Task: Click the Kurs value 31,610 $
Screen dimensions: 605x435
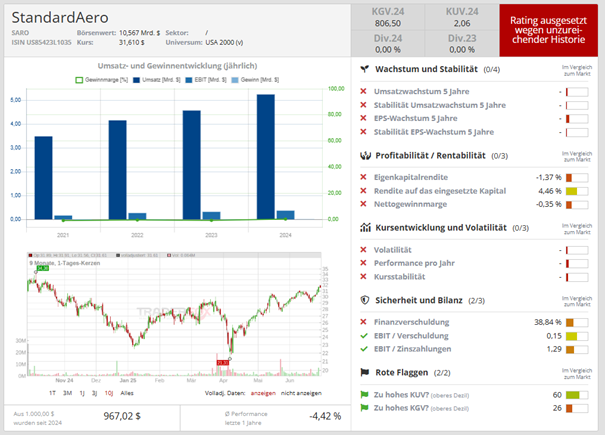Action: click(132, 42)
